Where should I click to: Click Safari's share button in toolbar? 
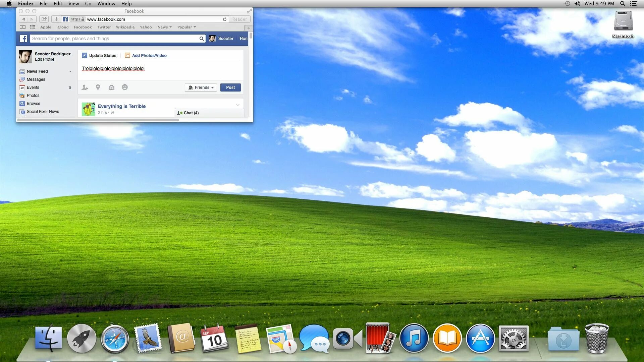pyautogui.click(x=44, y=19)
